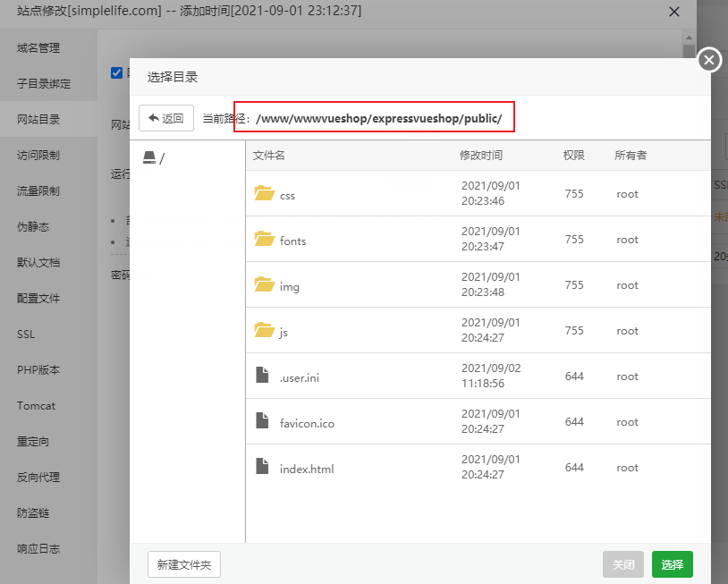The image size is (728, 584).
Task: Select the favicon.ico file name
Action: click(307, 423)
